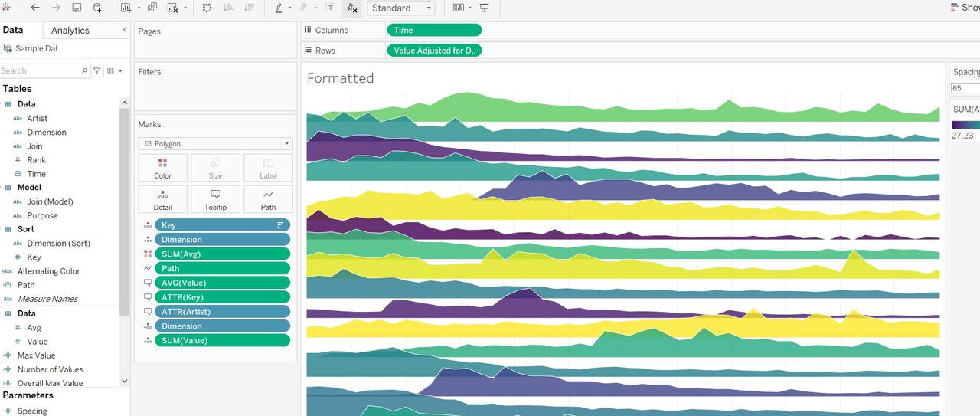Redo with the forward arrow
This screenshot has width=980, height=416.
[56, 8]
